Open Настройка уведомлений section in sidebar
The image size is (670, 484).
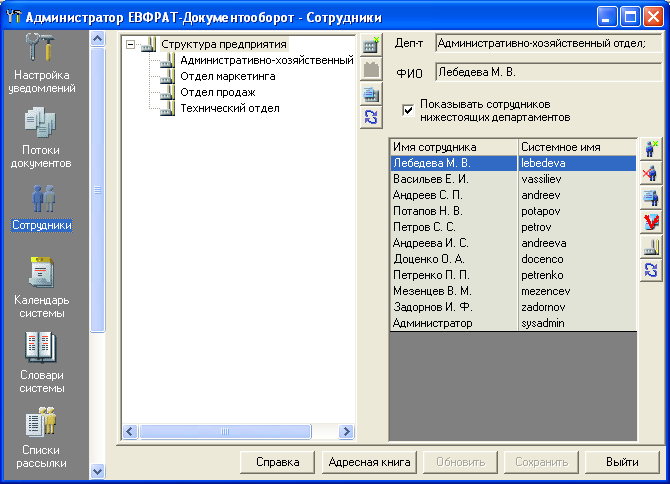[41, 63]
